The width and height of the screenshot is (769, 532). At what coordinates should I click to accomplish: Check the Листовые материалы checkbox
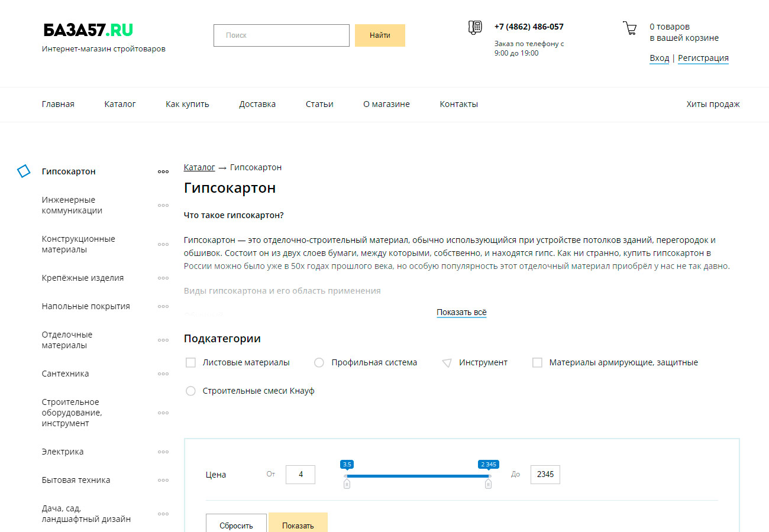(190, 362)
